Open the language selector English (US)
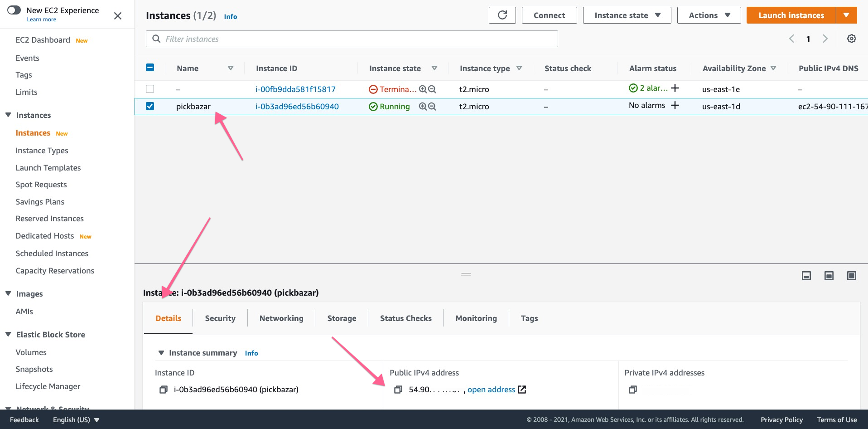 [x=76, y=420]
